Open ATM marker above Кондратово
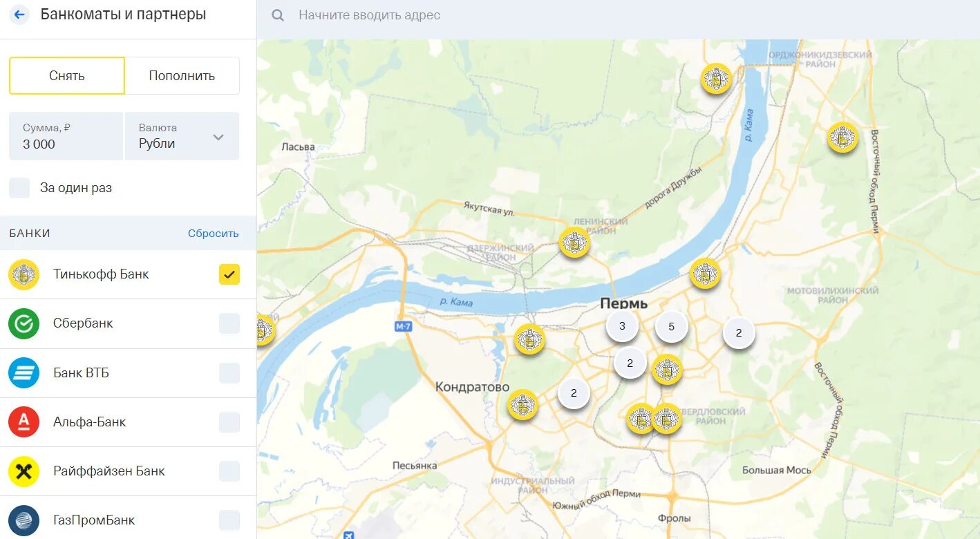980x539 pixels. pos(529,339)
